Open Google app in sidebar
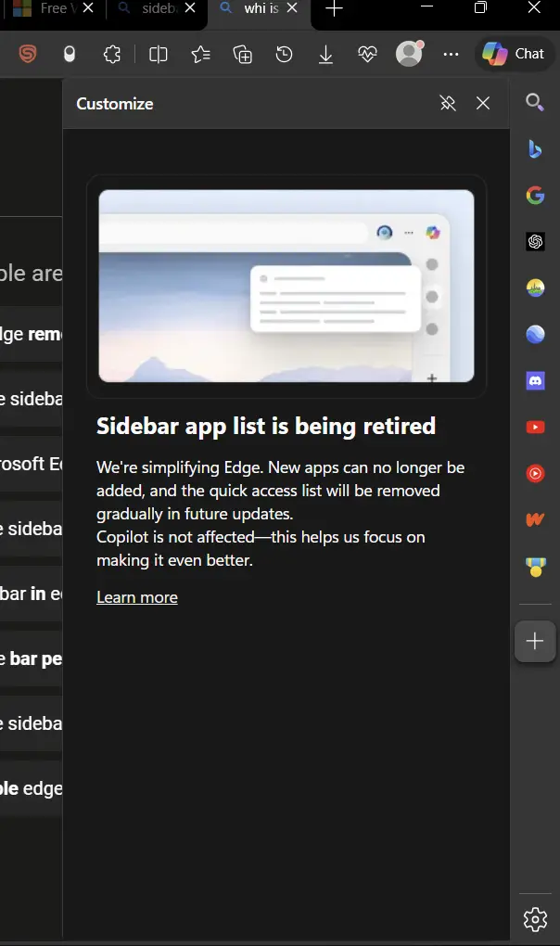560x946 pixels. coord(535,195)
